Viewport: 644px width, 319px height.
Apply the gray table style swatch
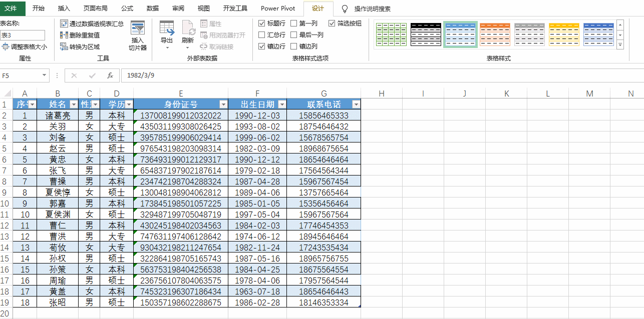pyautogui.click(x=529, y=34)
